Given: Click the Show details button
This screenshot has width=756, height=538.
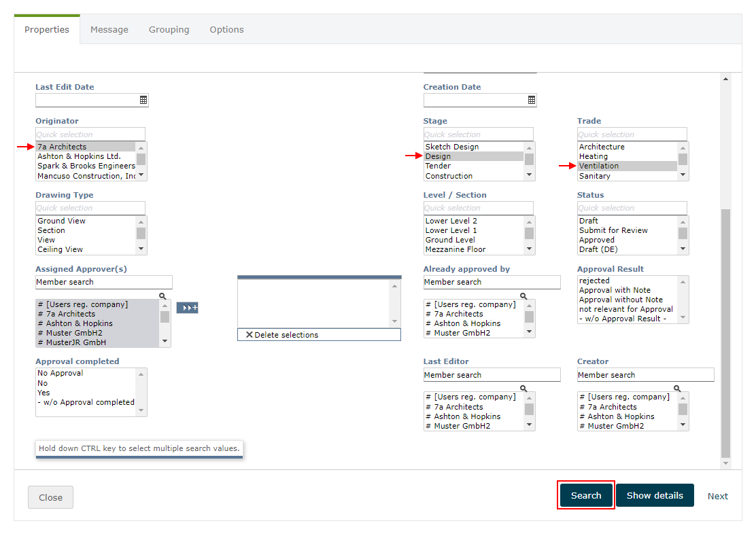Looking at the screenshot, I should [655, 495].
